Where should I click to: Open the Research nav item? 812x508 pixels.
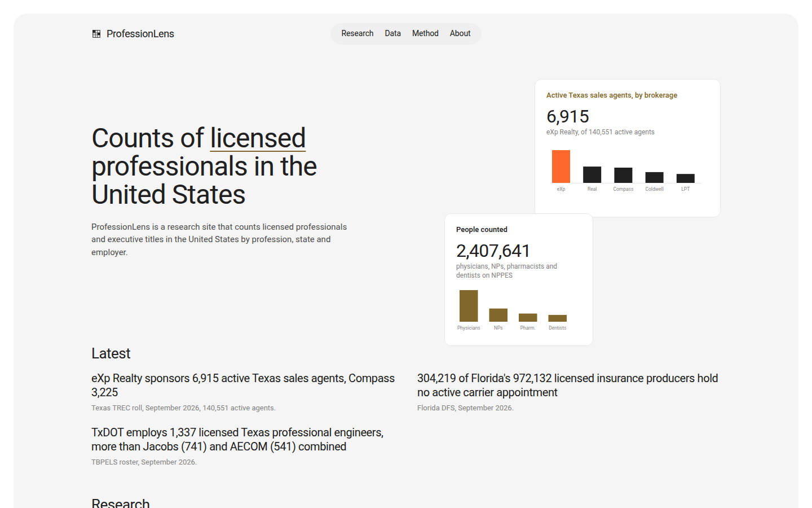(358, 33)
